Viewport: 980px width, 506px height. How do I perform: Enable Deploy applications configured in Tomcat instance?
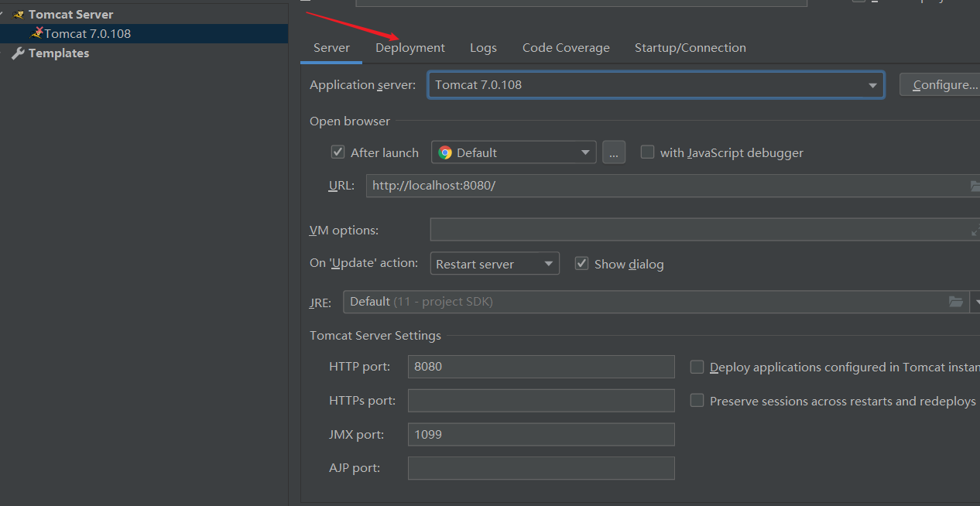(x=697, y=367)
